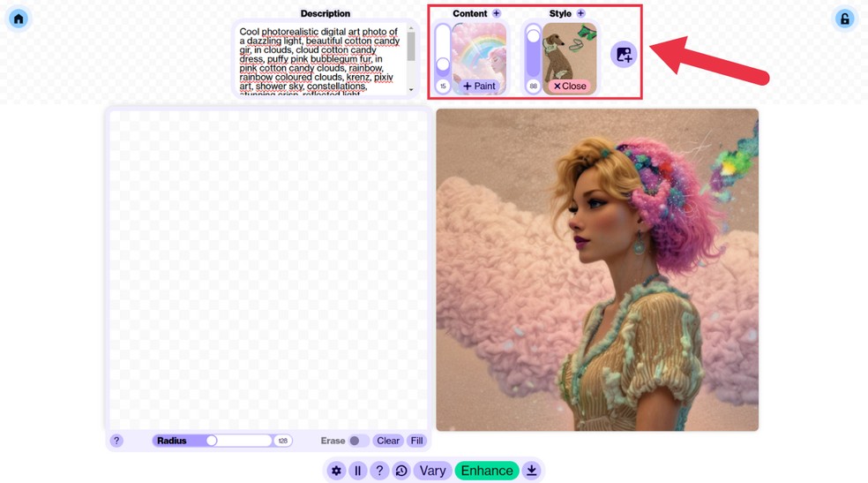The image size is (868, 483).
Task: Add a new Style image with plus
Action: point(580,13)
